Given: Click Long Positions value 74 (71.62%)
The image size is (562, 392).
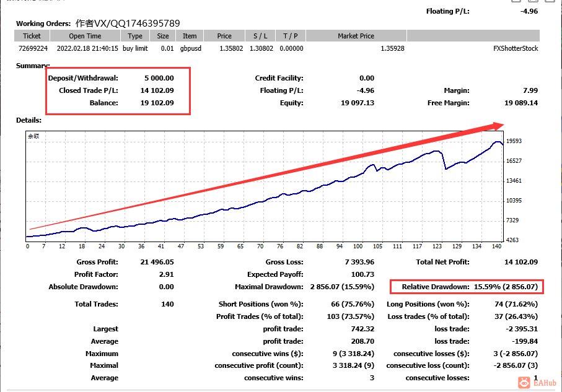Looking at the screenshot, I should pos(516,304).
